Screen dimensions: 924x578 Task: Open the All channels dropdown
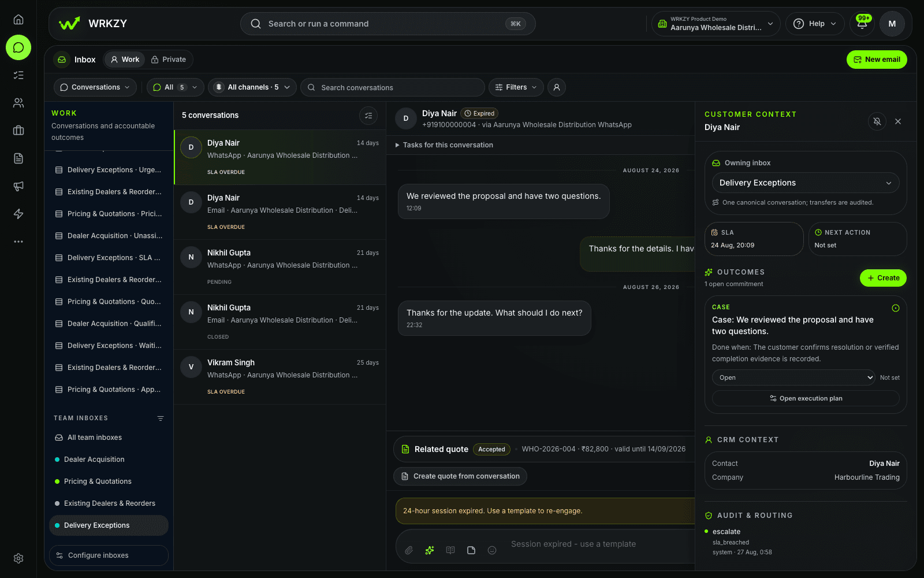(252, 87)
